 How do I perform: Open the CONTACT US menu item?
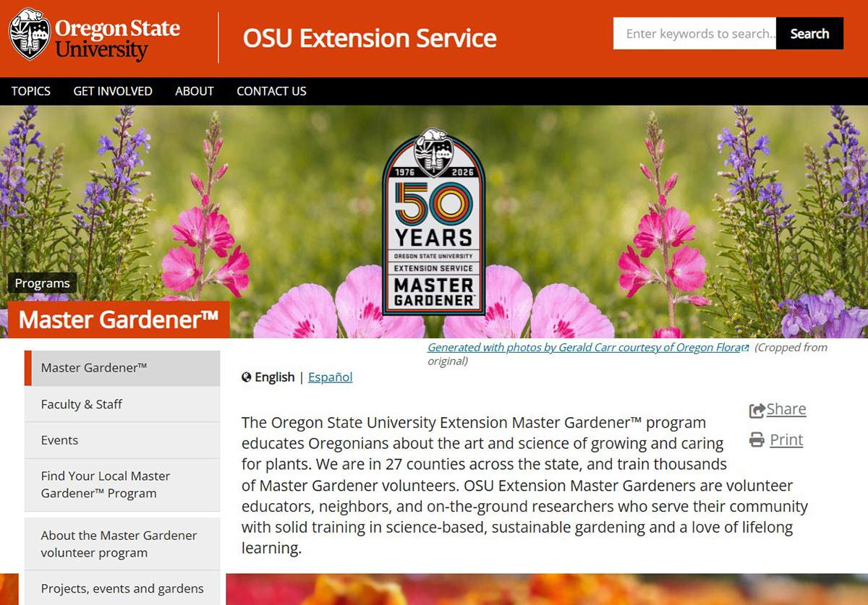tap(271, 91)
